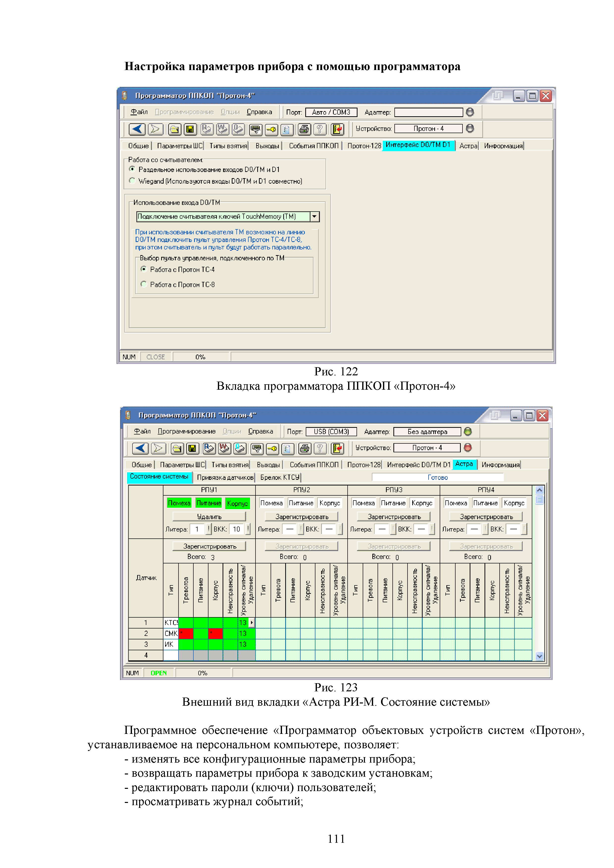
Task: Click 'КТС' type cell in sensor row 1
Action: pyautogui.click(x=171, y=622)
